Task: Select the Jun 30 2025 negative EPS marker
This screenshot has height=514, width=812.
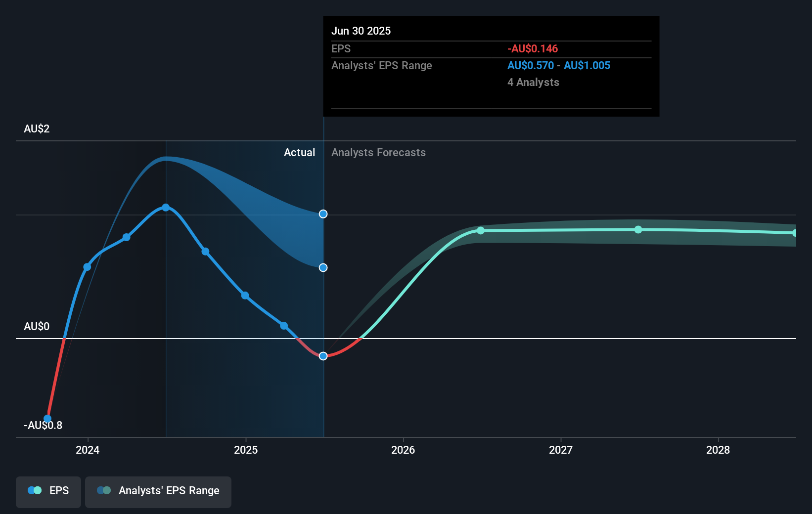Action: coord(323,356)
